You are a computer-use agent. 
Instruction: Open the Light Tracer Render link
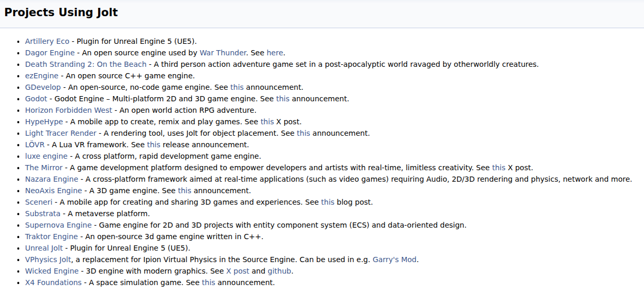coord(61,133)
